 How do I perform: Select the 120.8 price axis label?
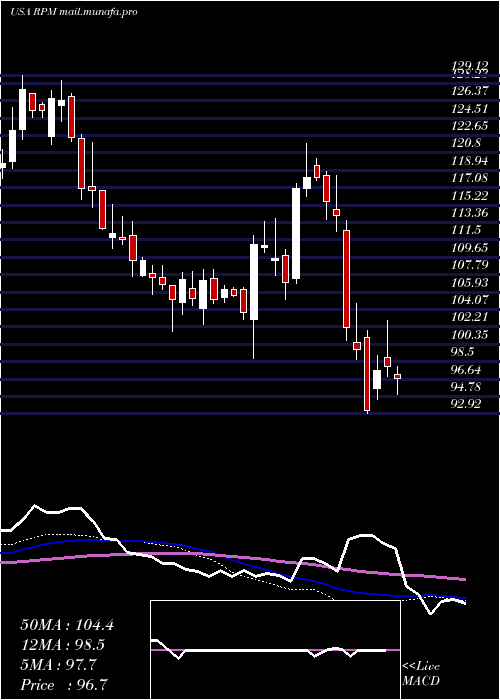click(466, 143)
